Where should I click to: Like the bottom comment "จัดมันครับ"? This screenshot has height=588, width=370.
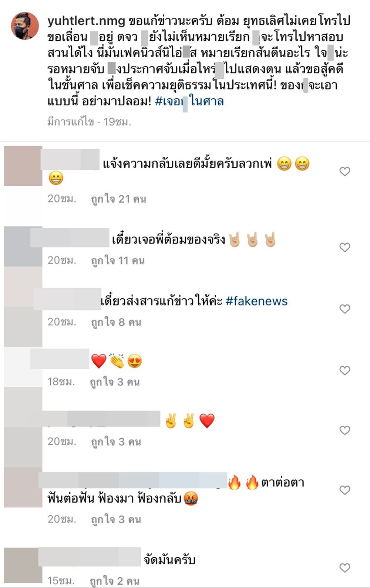[345, 568]
